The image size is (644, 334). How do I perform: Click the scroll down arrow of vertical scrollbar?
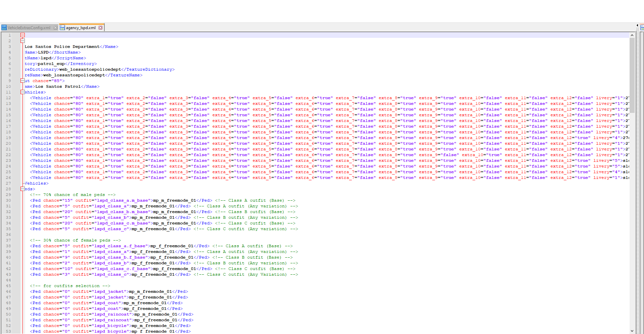click(632, 331)
